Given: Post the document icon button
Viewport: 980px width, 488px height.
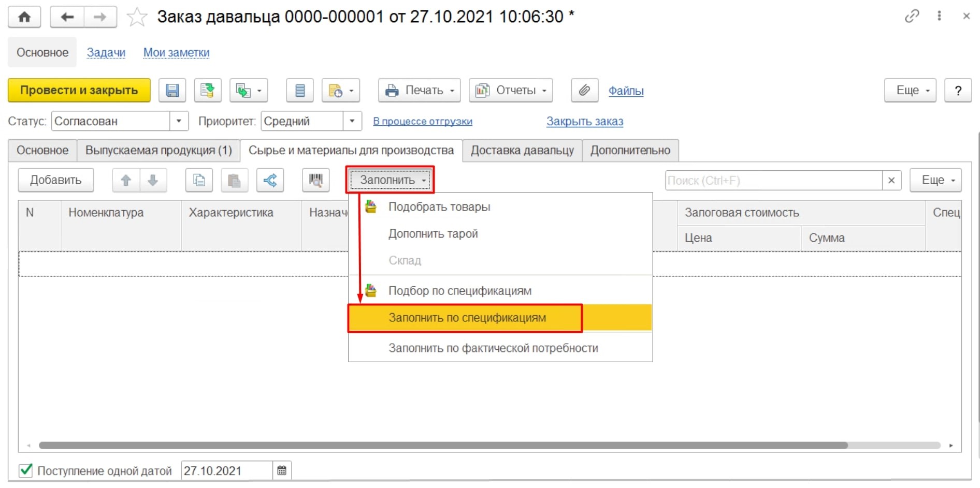Looking at the screenshot, I should [x=208, y=91].
